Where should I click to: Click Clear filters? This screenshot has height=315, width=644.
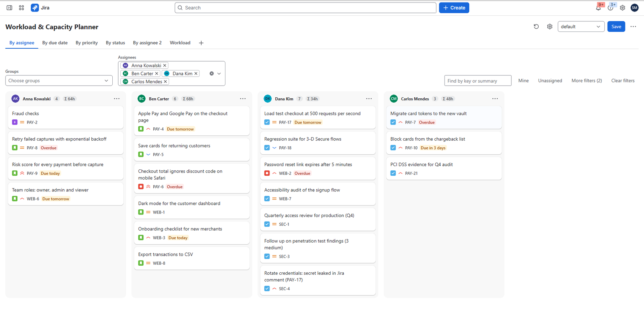[x=623, y=80]
